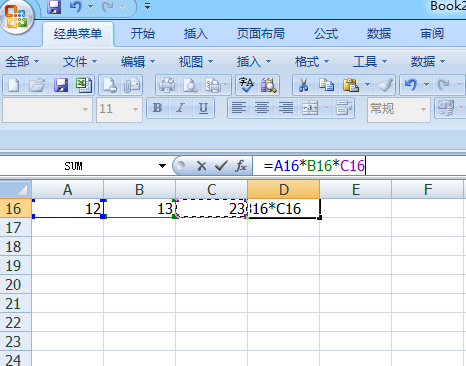Click the accounting number format coins icon
466x366 pixels.
pyautogui.click(x=446, y=108)
